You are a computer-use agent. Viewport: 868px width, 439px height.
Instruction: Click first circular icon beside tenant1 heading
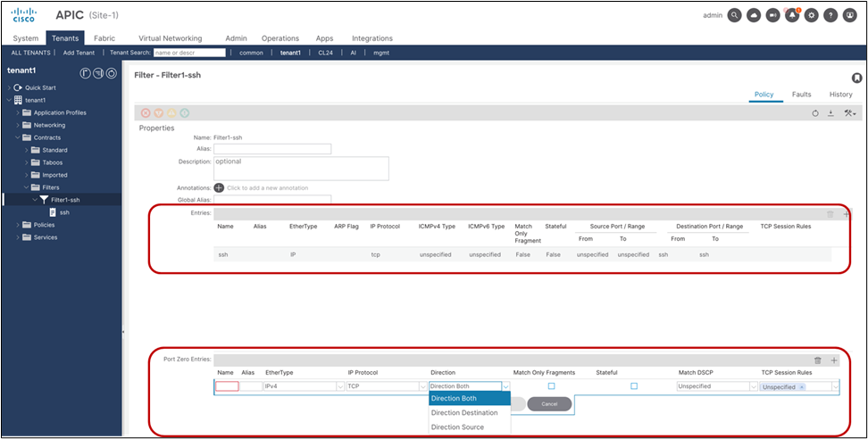pyautogui.click(x=85, y=72)
